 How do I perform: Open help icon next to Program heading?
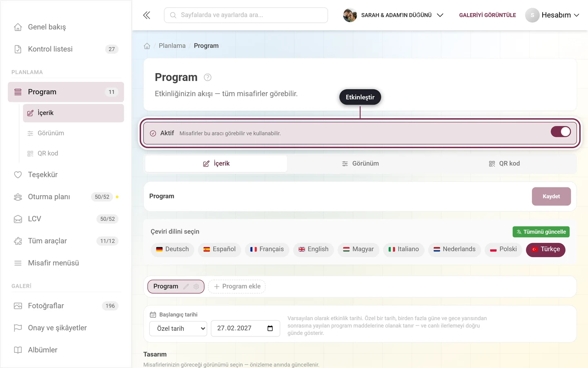(x=207, y=77)
